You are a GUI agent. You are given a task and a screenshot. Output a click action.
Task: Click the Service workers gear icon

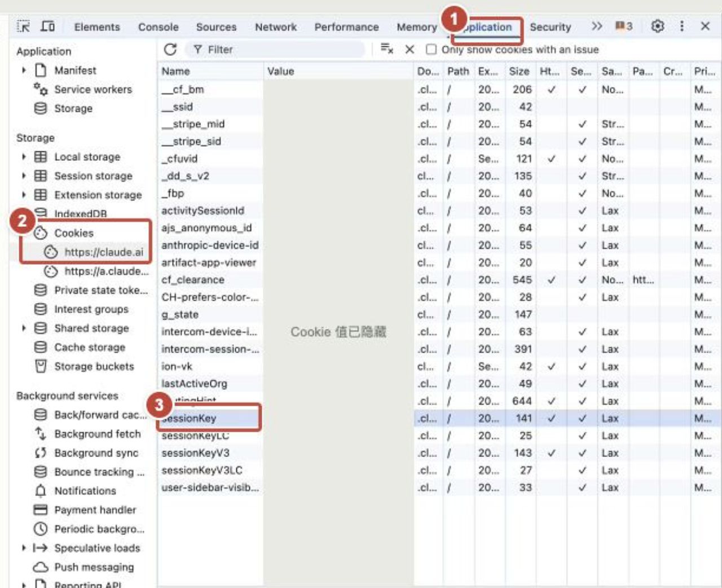(40, 89)
